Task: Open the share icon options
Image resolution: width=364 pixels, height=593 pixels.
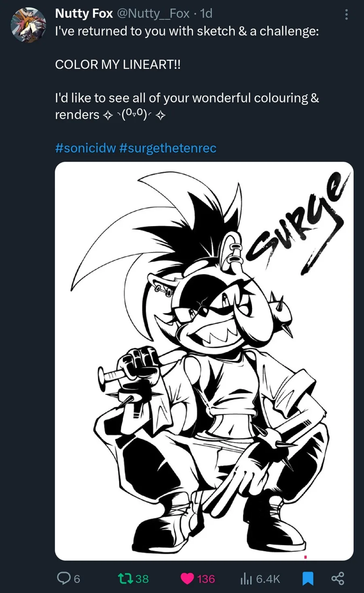Action: click(x=338, y=578)
